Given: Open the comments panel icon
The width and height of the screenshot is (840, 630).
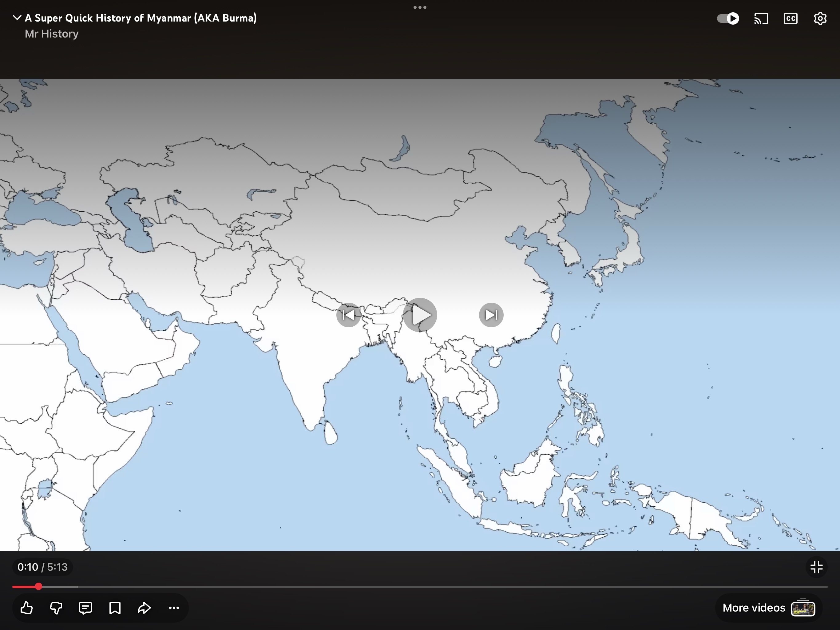Looking at the screenshot, I should 85,608.
